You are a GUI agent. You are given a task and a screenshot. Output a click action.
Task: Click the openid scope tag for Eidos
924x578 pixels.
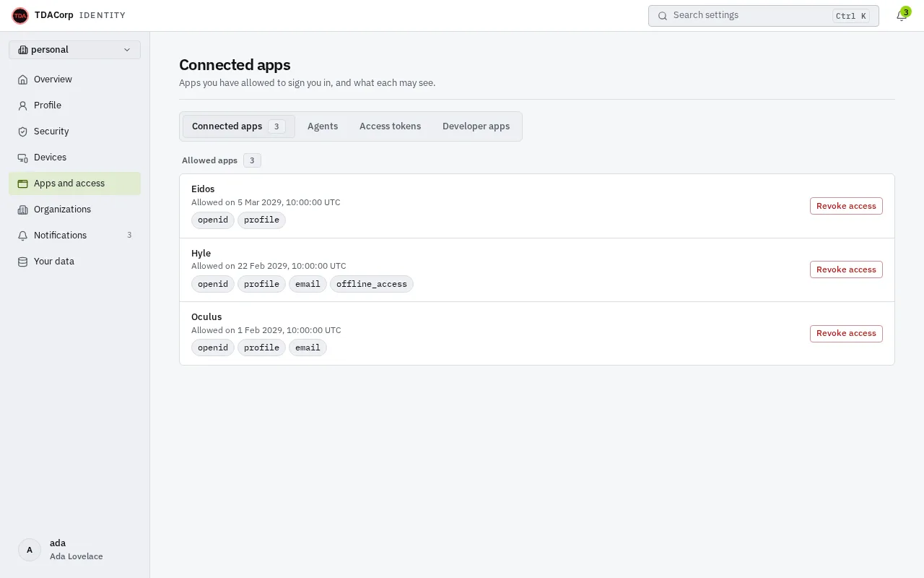pos(213,220)
